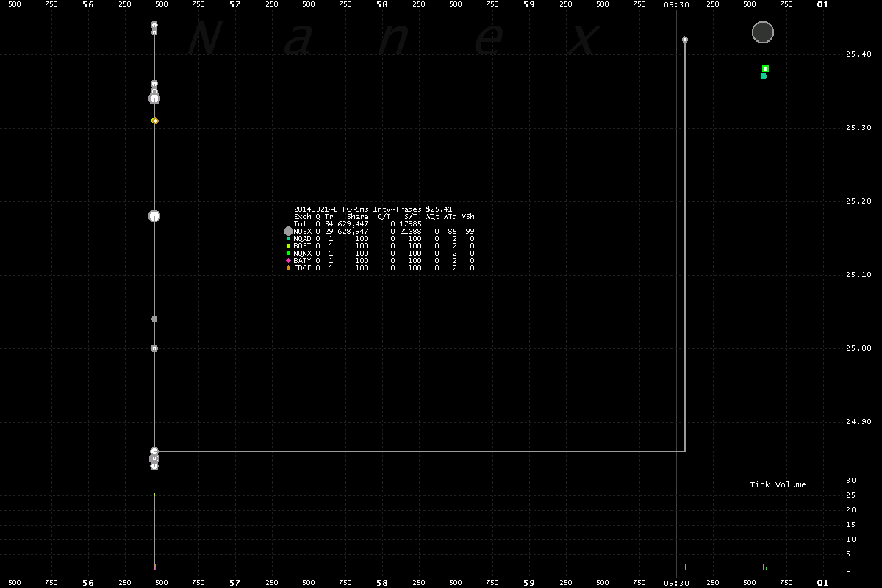
Task: Select the large white trade marker near 25.18
Action: click(154, 216)
